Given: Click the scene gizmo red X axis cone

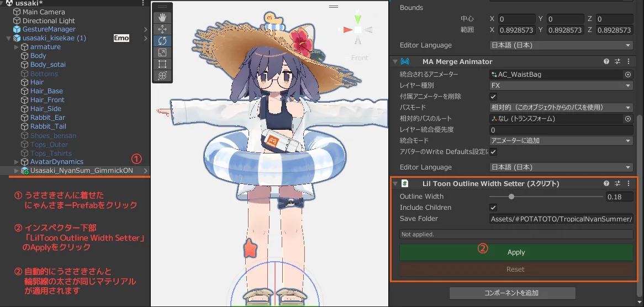Looking at the screenshot, I should tap(347, 30).
